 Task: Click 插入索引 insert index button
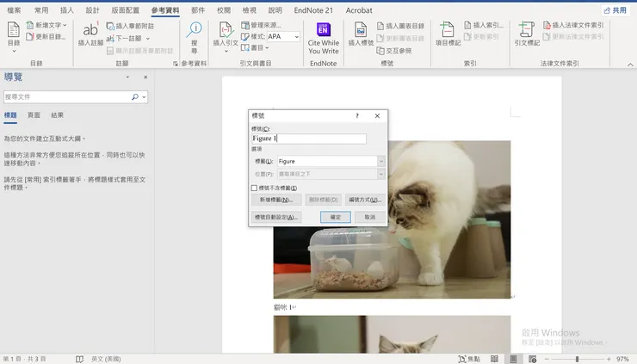pos(484,25)
